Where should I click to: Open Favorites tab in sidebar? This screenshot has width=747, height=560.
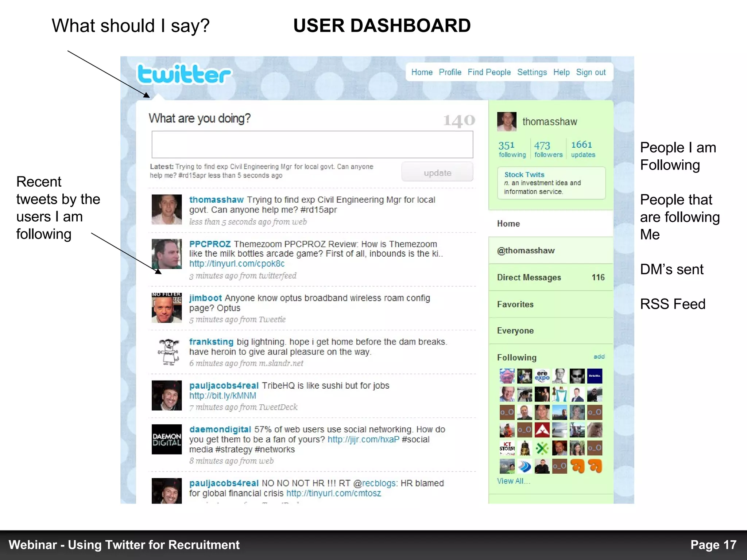pyautogui.click(x=551, y=304)
